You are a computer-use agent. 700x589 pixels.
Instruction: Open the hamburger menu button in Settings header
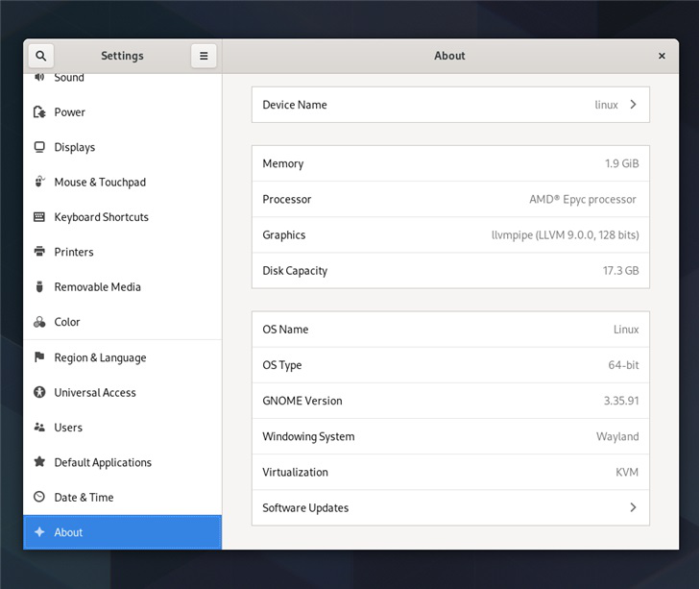coord(204,56)
